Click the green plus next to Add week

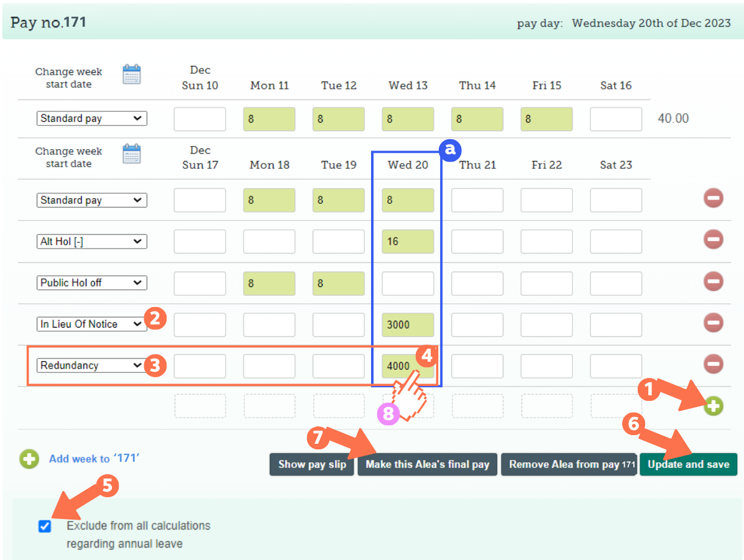coord(29,459)
